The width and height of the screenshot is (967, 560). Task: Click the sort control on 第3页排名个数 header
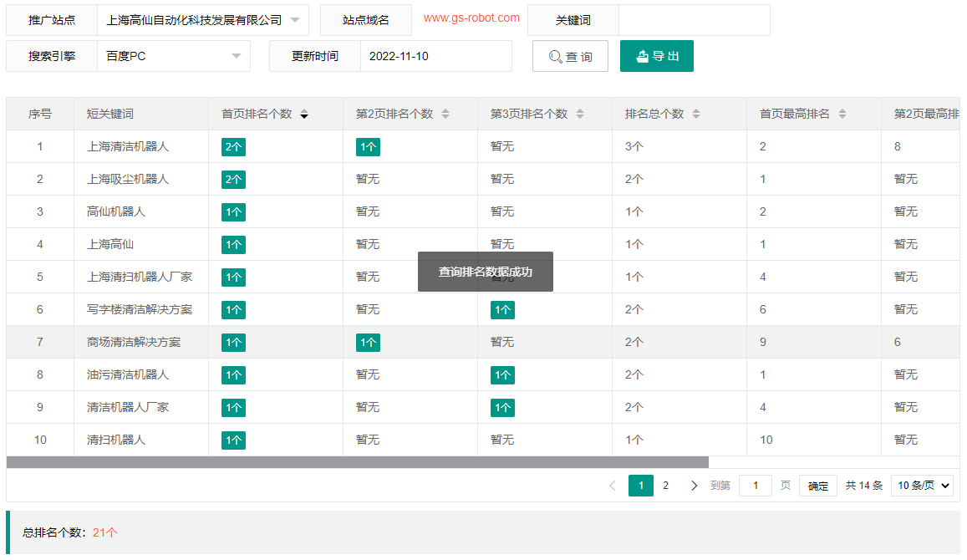click(x=580, y=114)
